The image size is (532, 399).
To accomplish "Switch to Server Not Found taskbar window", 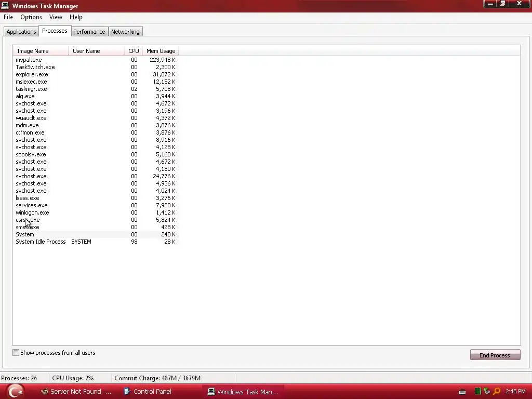I will click(x=76, y=392).
